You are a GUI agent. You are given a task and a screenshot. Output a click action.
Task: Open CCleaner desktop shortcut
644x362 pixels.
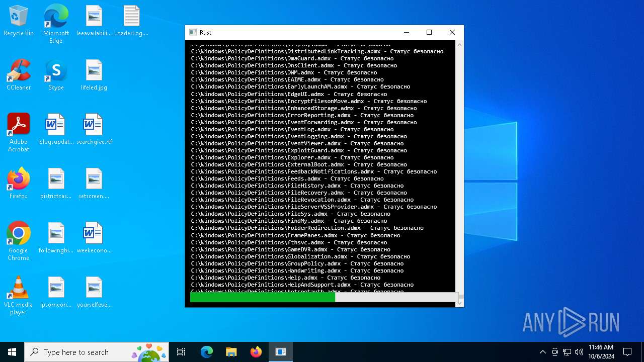(19, 75)
